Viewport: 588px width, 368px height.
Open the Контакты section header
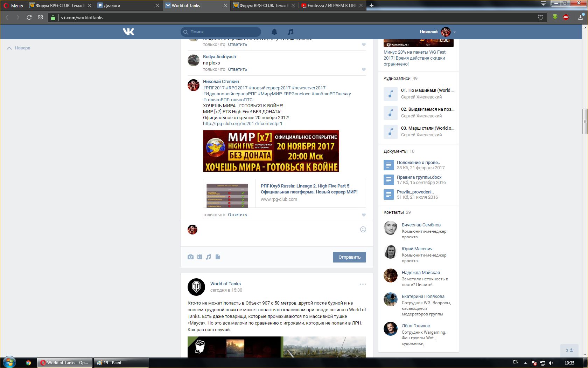click(x=397, y=212)
